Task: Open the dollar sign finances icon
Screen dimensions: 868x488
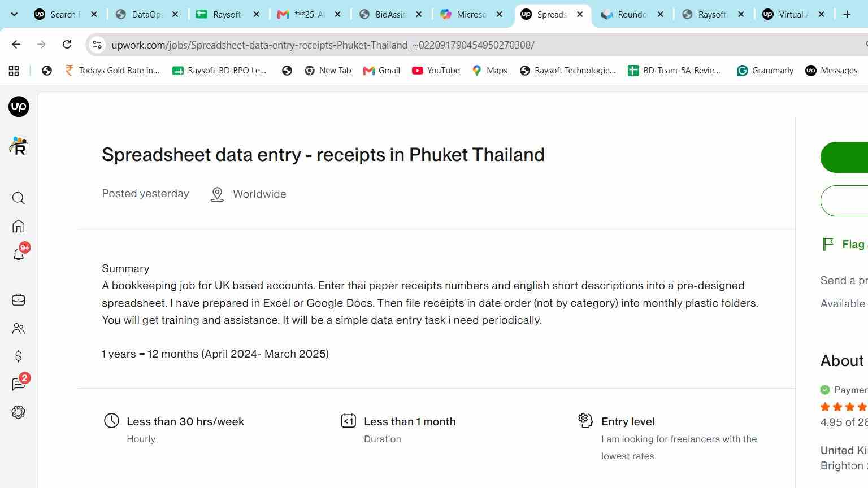Action: pos(19,356)
